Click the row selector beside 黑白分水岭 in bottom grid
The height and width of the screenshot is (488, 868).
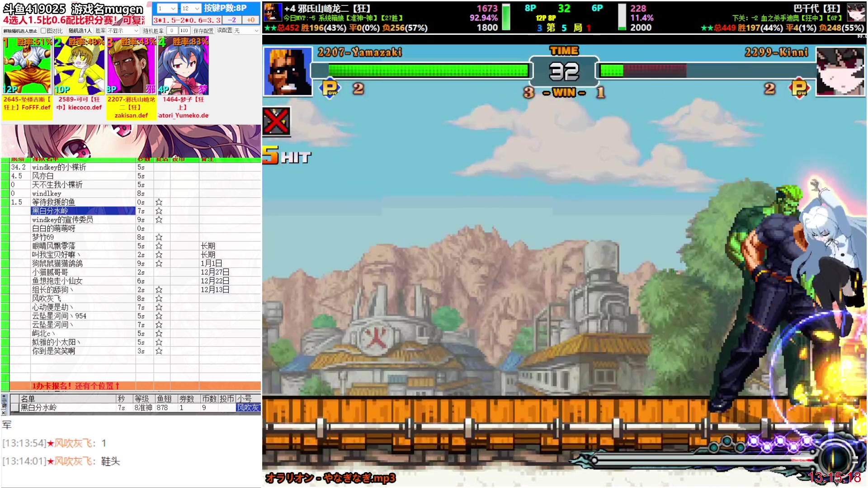pos(14,408)
